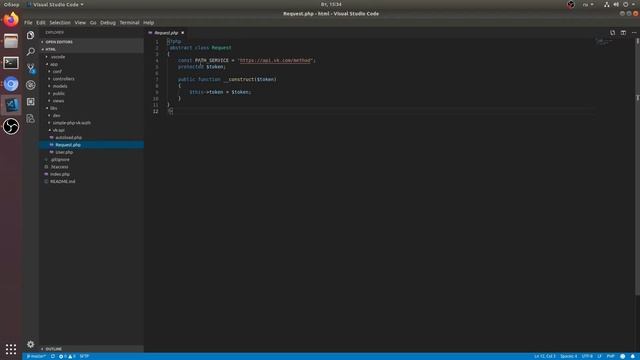Change the PHP language mode in status bar
Viewport: 640px width, 360px height.
coord(610,356)
